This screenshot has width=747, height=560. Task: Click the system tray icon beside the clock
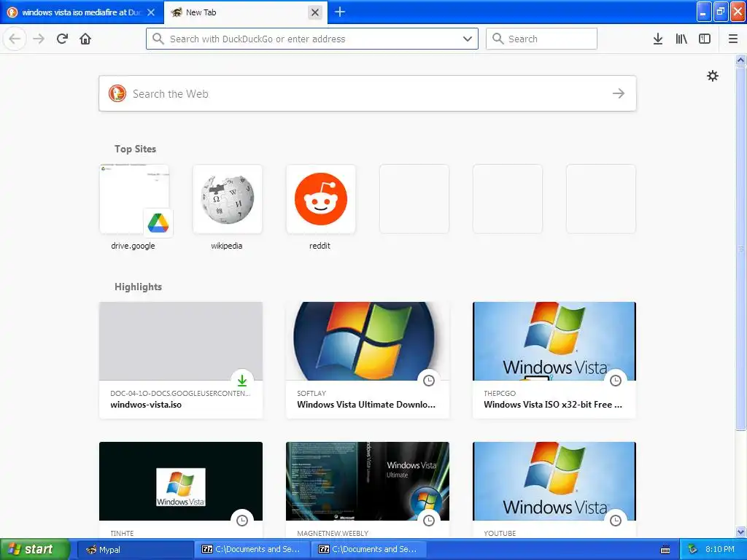pyautogui.click(x=693, y=550)
